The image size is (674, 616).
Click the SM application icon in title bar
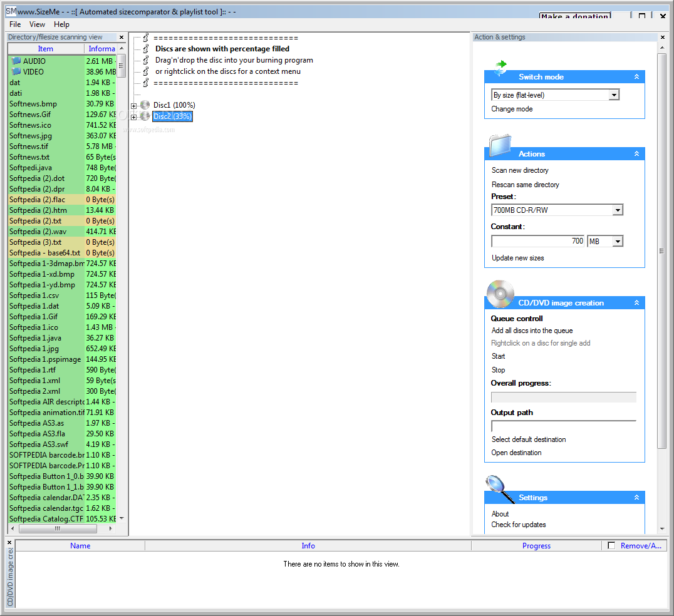click(11, 11)
